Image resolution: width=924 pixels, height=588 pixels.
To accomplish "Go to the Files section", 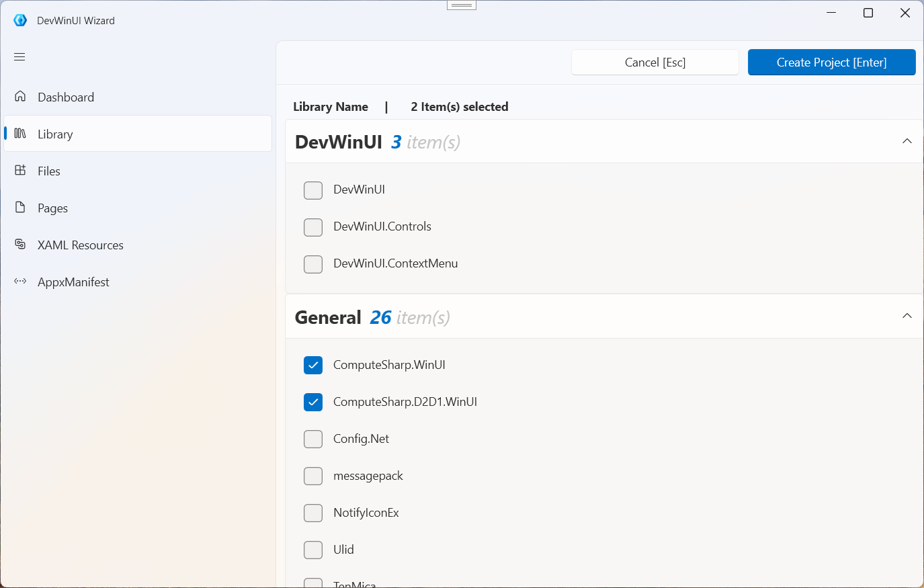I will (138, 171).
